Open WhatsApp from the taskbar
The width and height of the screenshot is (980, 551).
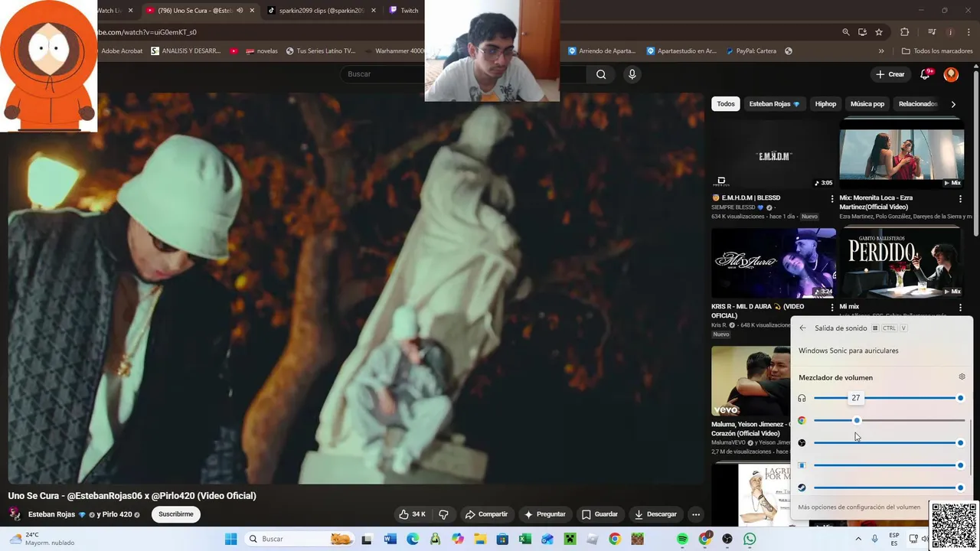click(x=750, y=539)
